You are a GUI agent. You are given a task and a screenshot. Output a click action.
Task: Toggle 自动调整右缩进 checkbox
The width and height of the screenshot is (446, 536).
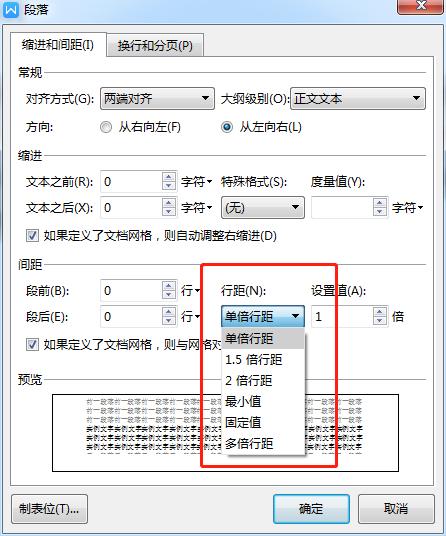click(x=32, y=236)
